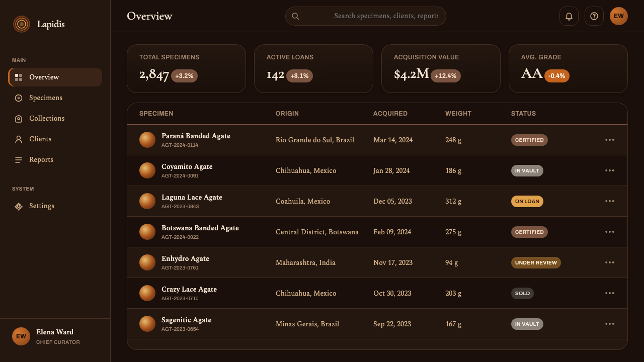The width and height of the screenshot is (644, 362).
Task: Click the Coyamito Agate specimen thumbnail
Action: point(147,170)
